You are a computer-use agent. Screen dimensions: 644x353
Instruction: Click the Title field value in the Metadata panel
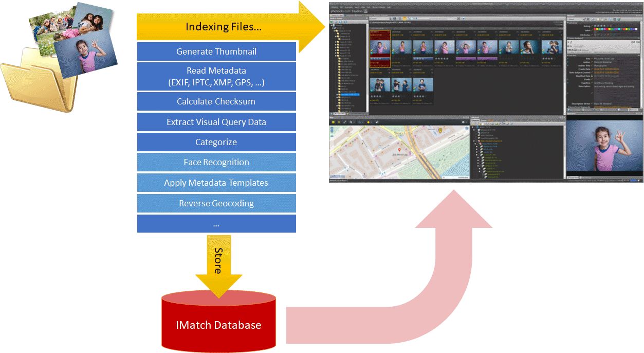coord(604,59)
